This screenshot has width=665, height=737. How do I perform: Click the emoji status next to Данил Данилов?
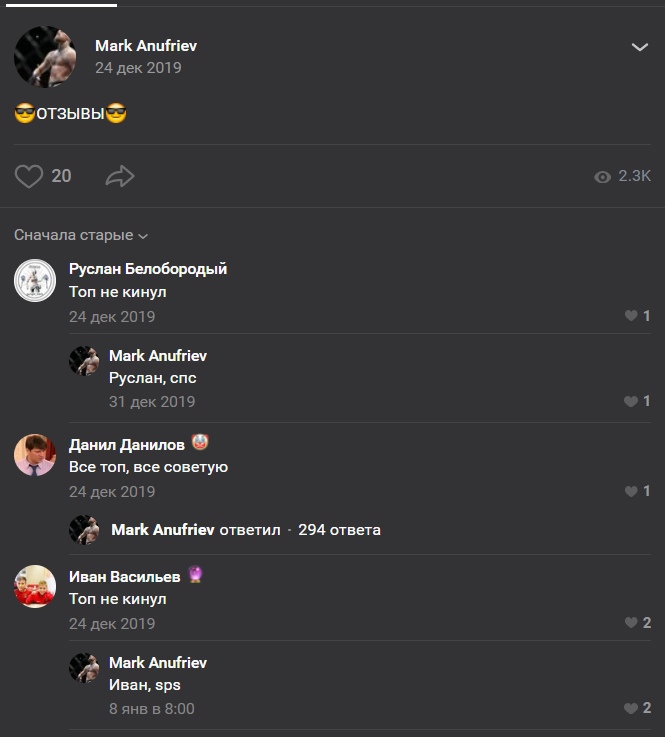pyautogui.click(x=200, y=443)
